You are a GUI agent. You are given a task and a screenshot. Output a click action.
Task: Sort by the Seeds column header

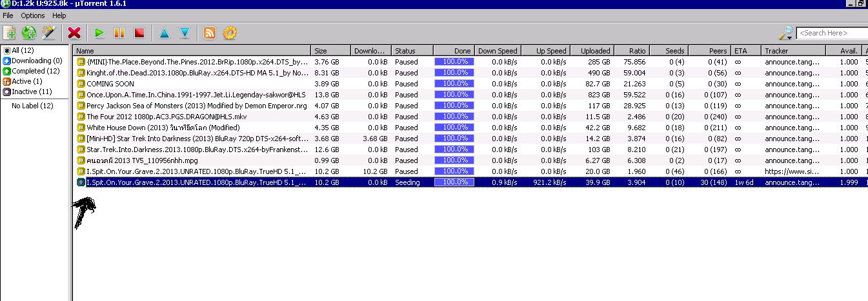coord(668,50)
